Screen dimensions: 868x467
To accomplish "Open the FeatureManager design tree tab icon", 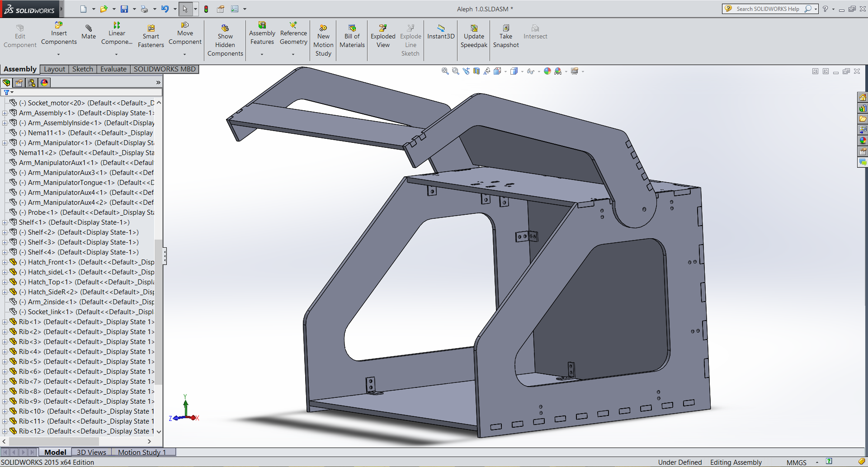I will tap(6, 83).
